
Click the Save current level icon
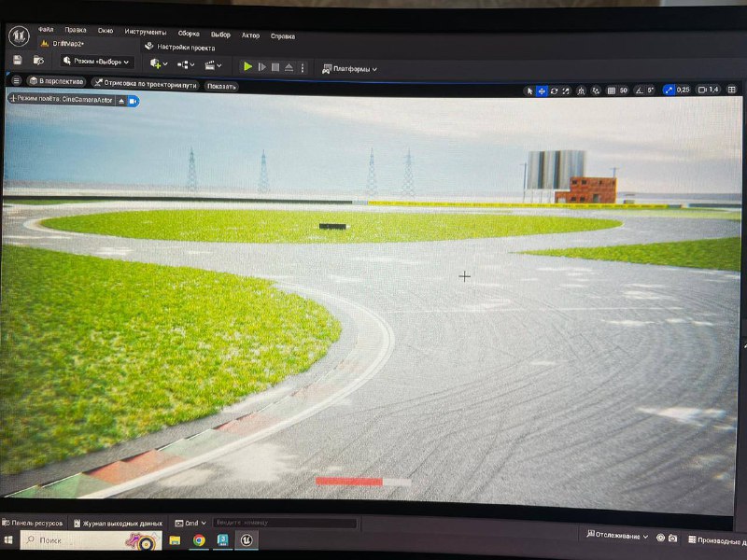(17, 61)
